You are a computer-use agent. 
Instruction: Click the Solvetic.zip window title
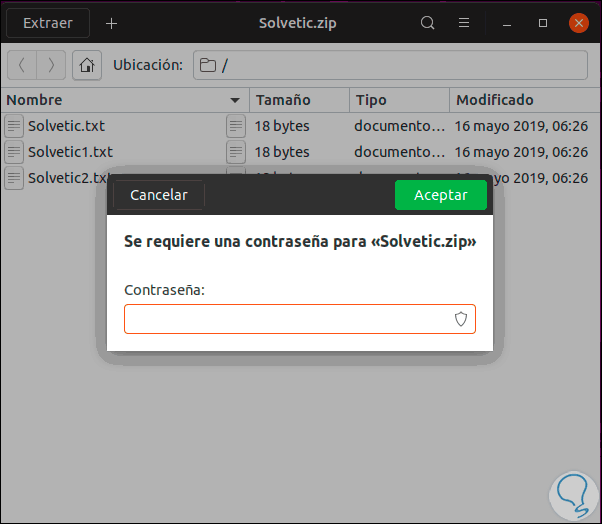298,23
